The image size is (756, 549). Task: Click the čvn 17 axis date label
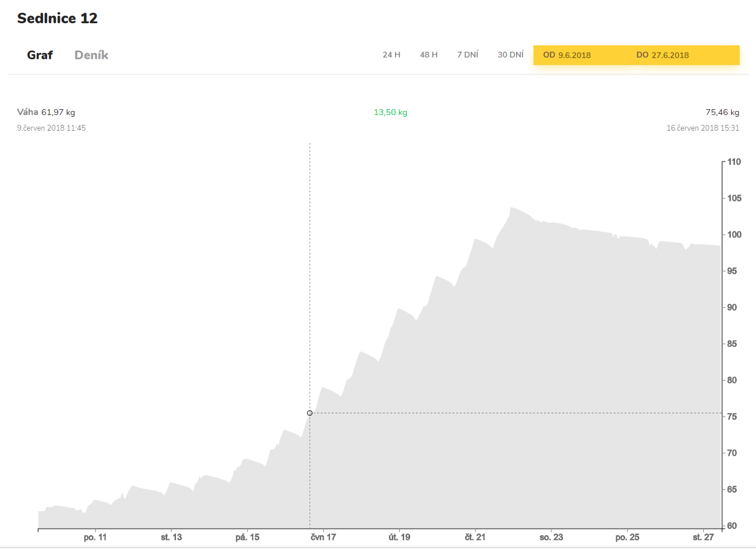pyautogui.click(x=323, y=537)
